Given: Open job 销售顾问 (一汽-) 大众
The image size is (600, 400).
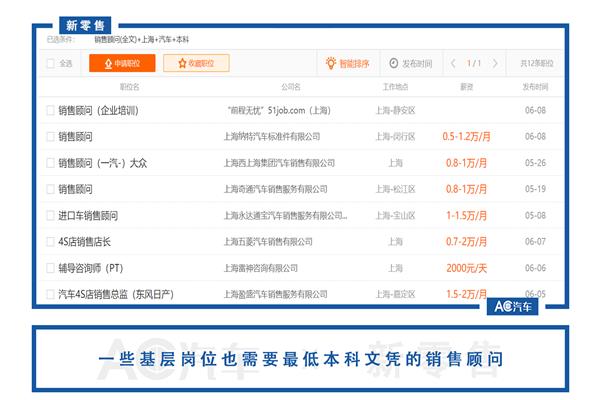Looking at the screenshot, I should point(103,163).
